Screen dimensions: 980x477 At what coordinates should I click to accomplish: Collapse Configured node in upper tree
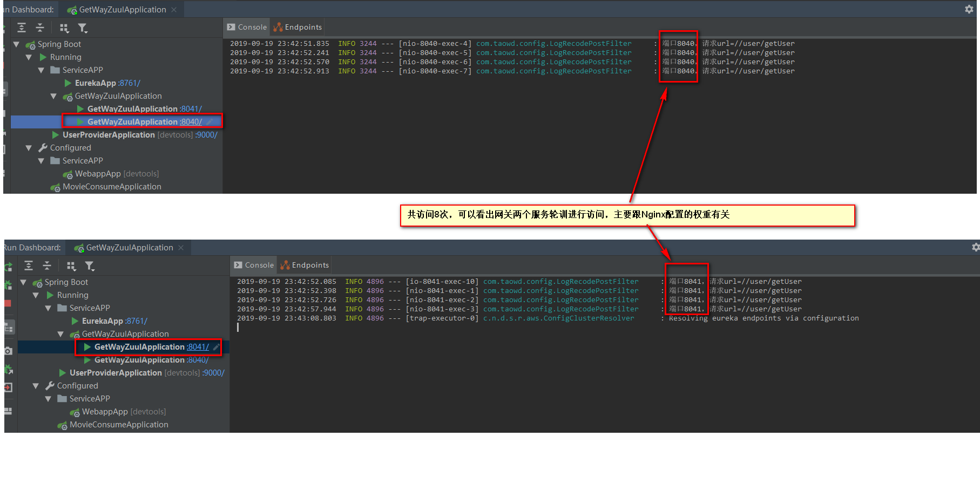[x=29, y=148]
